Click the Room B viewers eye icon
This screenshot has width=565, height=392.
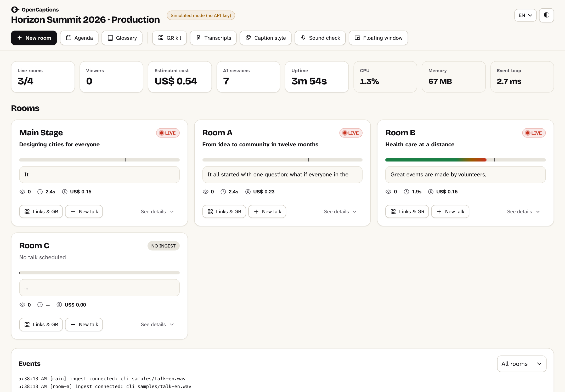click(x=388, y=192)
